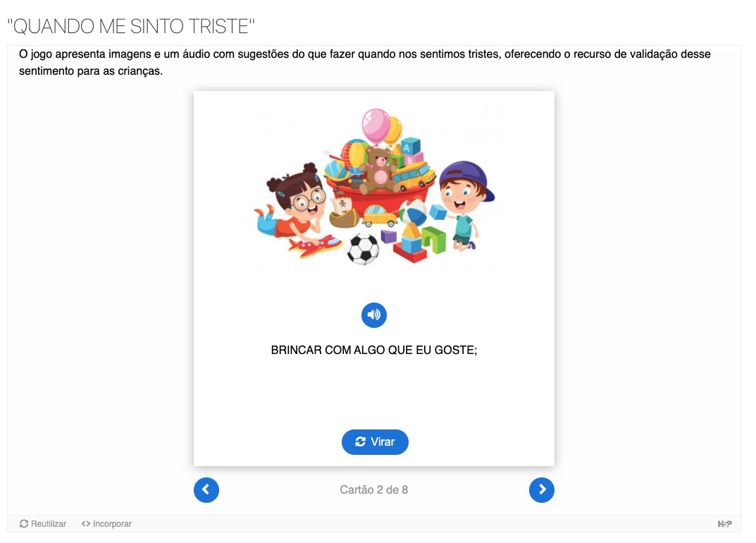Open the Reutilizar option
Image resolution: width=756 pixels, height=543 pixels.
(43, 524)
